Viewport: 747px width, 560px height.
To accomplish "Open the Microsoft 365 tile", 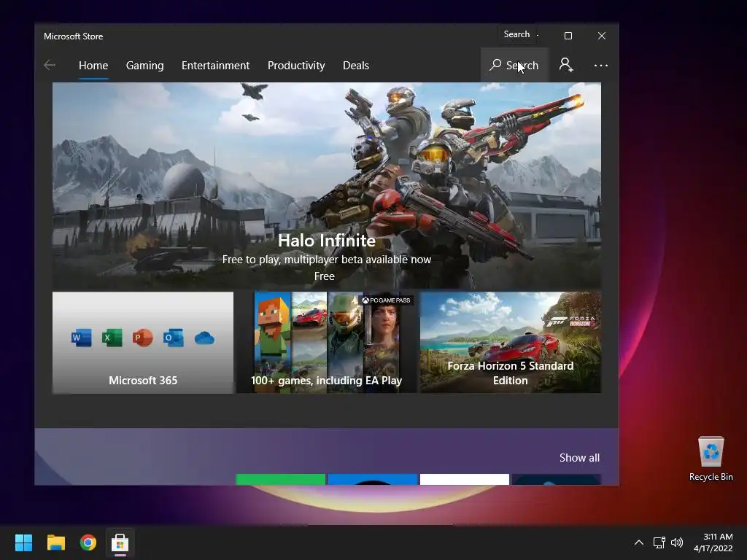I will (x=143, y=343).
